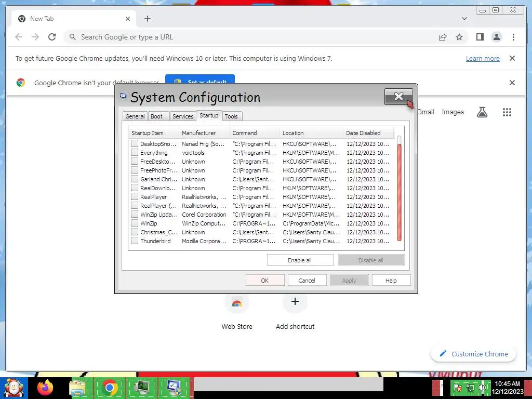Image resolution: width=532 pixels, height=399 pixels.
Task: Click the Apply button
Action: 349,280
